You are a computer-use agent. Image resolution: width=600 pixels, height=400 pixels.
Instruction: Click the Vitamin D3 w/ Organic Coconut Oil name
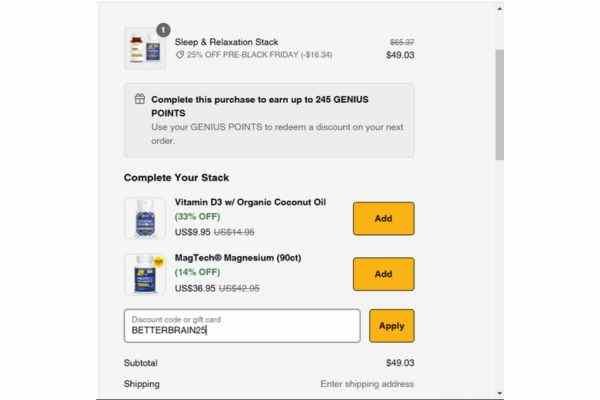(250, 202)
